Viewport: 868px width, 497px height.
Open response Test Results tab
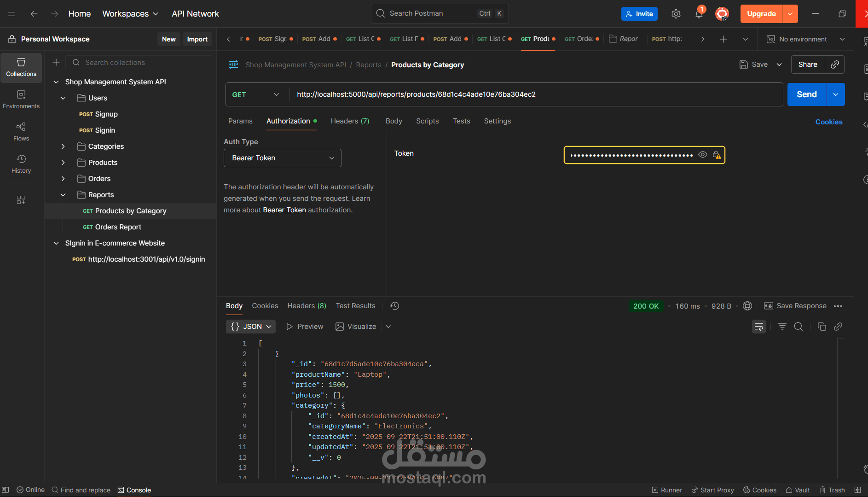pyautogui.click(x=356, y=306)
